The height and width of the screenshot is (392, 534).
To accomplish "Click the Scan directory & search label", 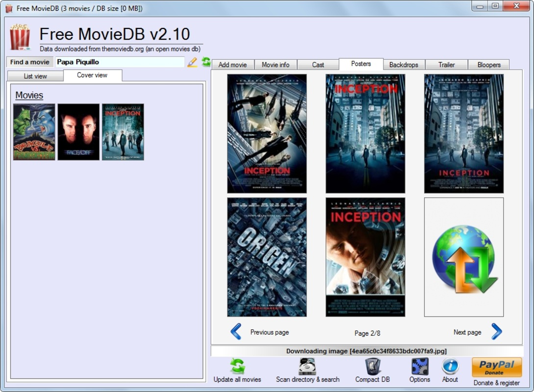I will point(307,379).
